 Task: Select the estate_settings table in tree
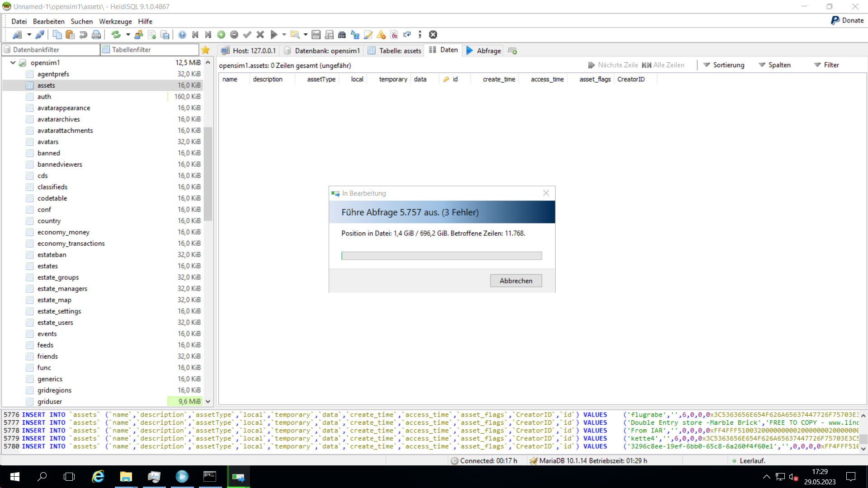tap(59, 311)
